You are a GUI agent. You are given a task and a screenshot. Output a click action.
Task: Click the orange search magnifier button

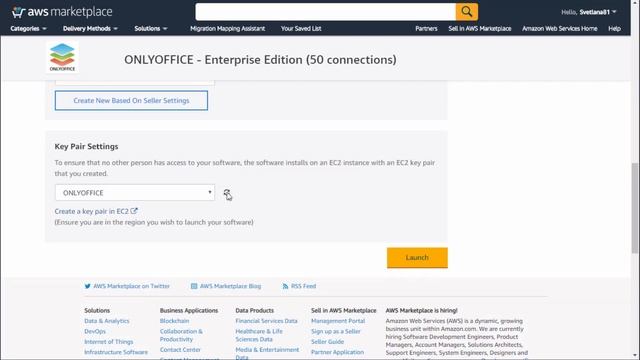tap(467, 12)
